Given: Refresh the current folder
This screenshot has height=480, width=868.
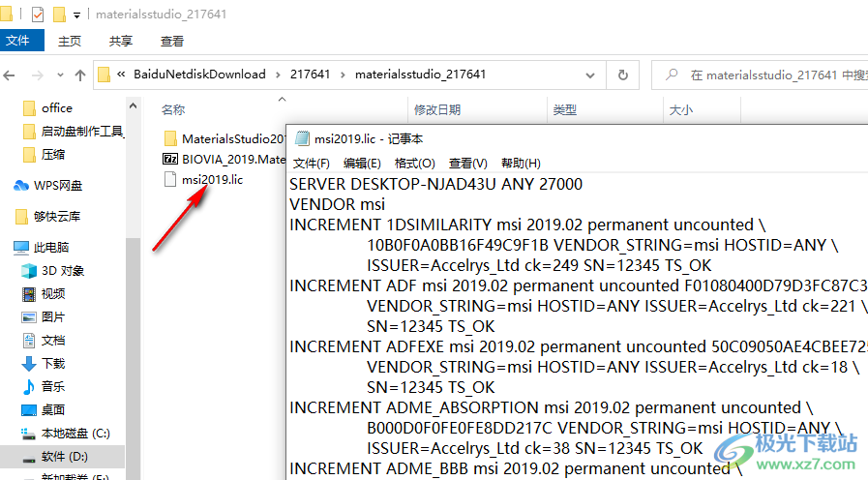Looking at the screenshot, I should 623,75.
